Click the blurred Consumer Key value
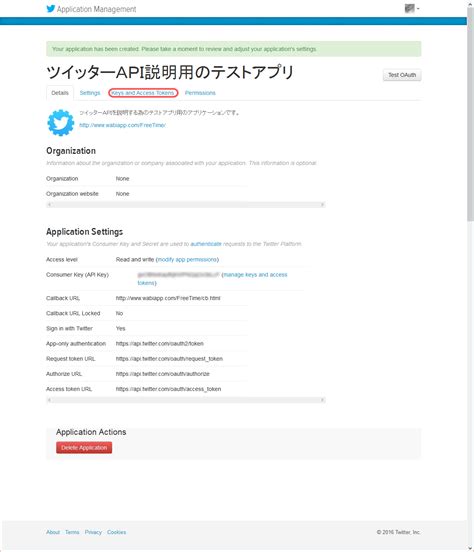474x552 pixels. click(x=179, y=275)
